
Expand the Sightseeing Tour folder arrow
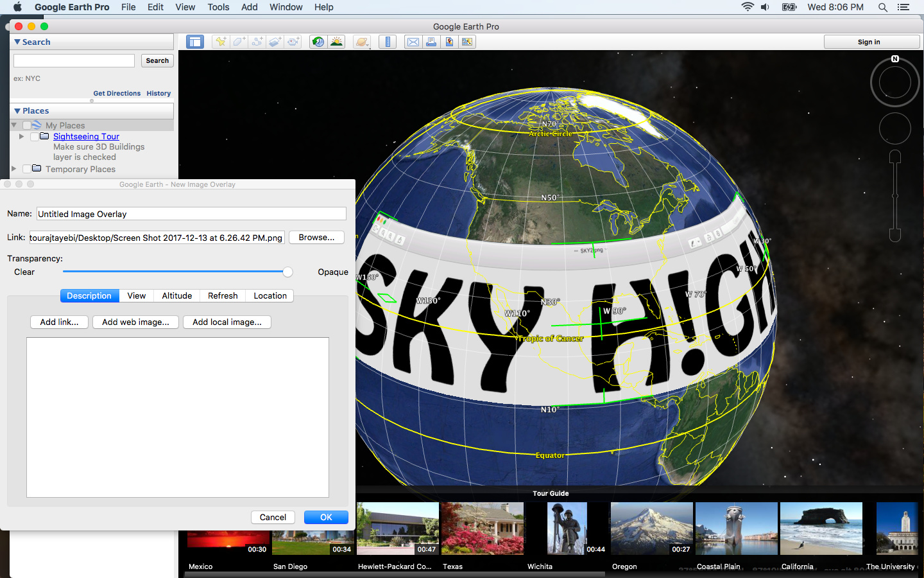(x=21, y=136)
